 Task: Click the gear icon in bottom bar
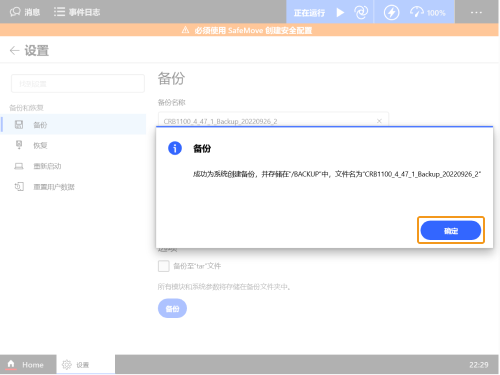coord(67,365)
